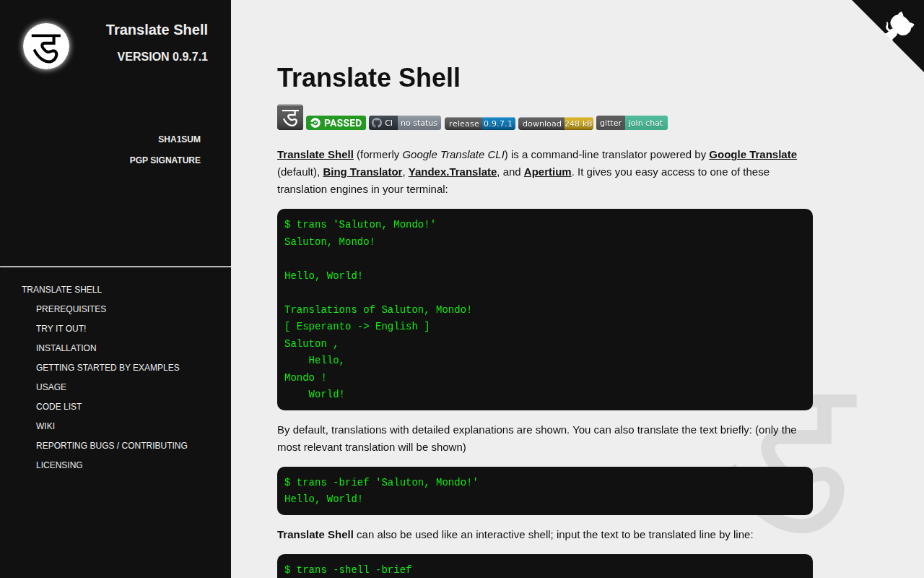
Task: Jump to Try It Out! section
Action: pyautogui.click(x=61, y=329)
